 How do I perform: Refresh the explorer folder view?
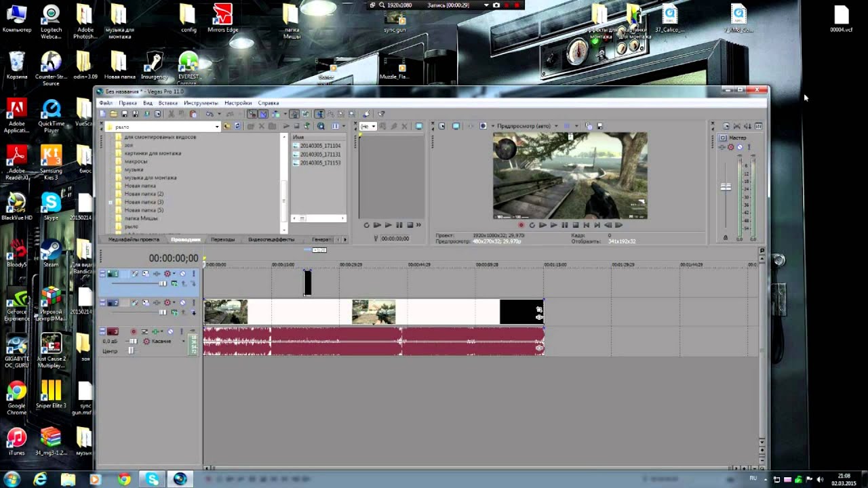[237, 126]
